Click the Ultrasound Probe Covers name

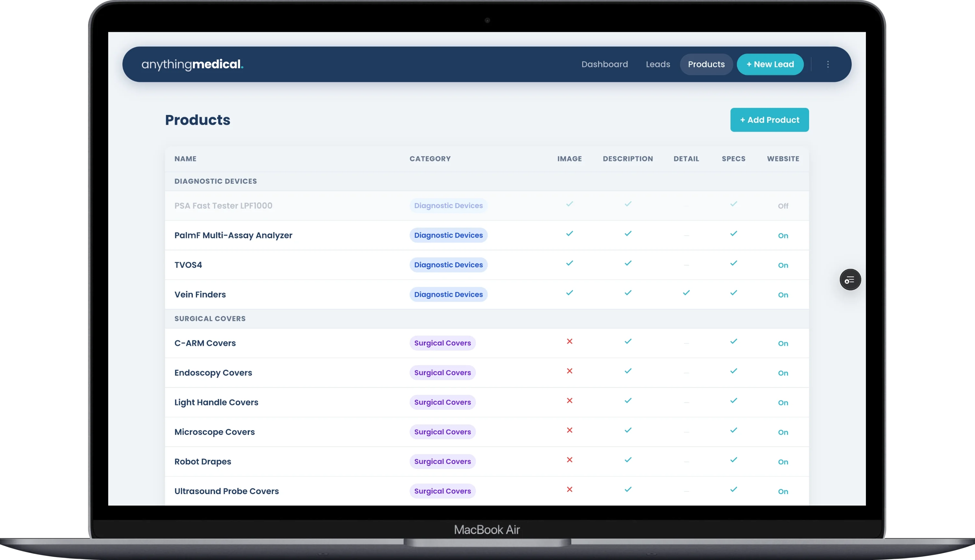227,491
